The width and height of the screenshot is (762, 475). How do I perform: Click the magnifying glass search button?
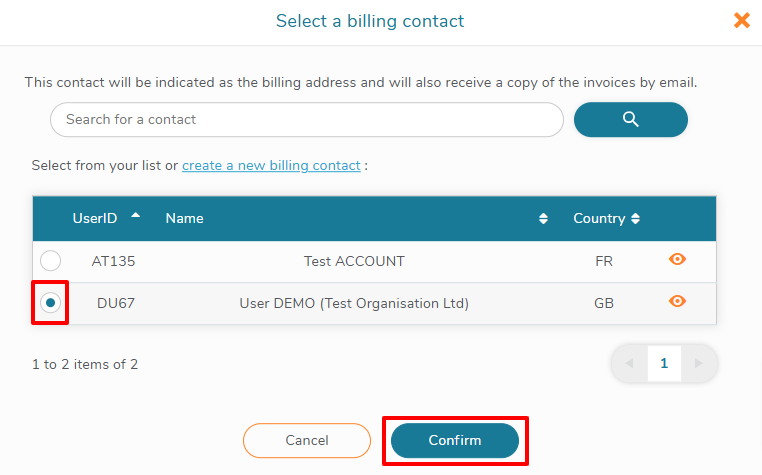point(630,119)
